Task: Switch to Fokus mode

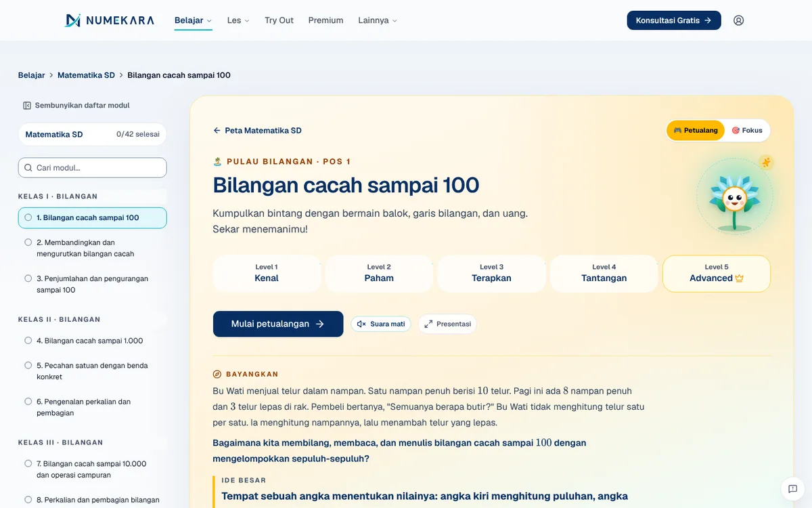Action: coord(747,131)
